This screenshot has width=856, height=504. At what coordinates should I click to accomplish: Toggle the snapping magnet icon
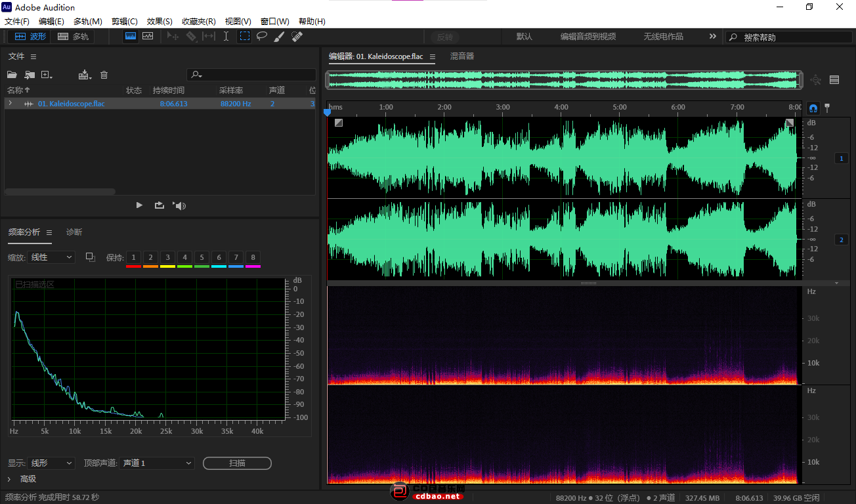(813, 108)
